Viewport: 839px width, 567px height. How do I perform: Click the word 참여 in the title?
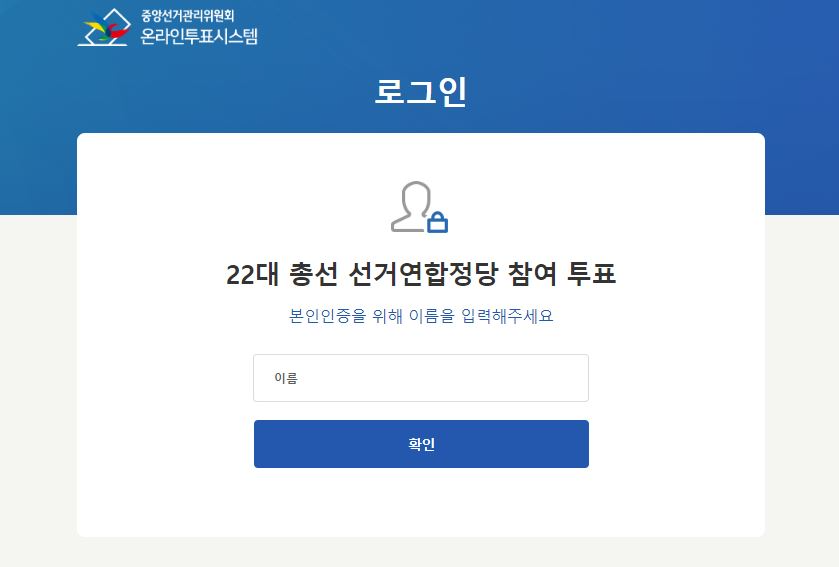click(532, 274)
